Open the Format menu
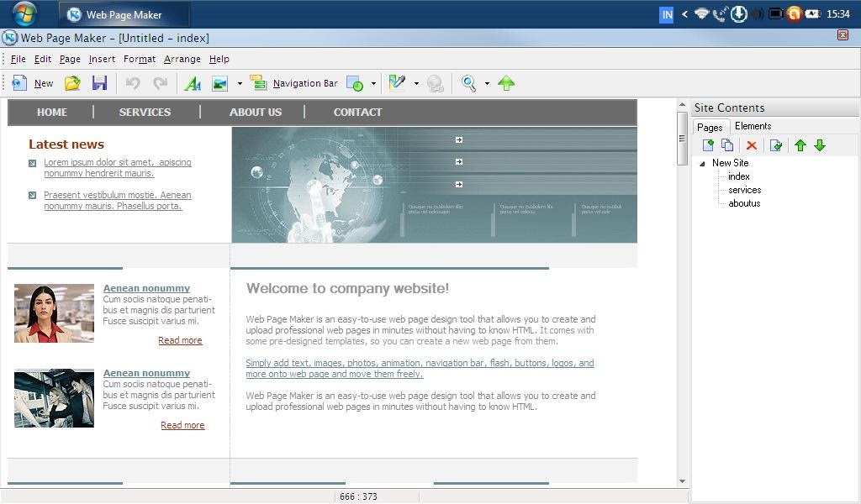Screen dimensions: 861x504 click(x=140, y=59)
